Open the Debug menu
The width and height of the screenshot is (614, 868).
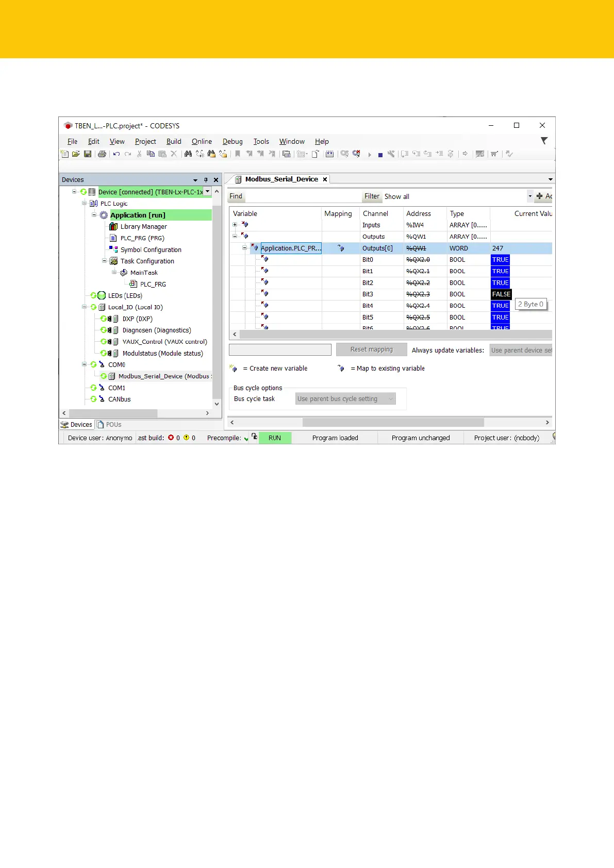pyautogui.click(x=233, y=141)
